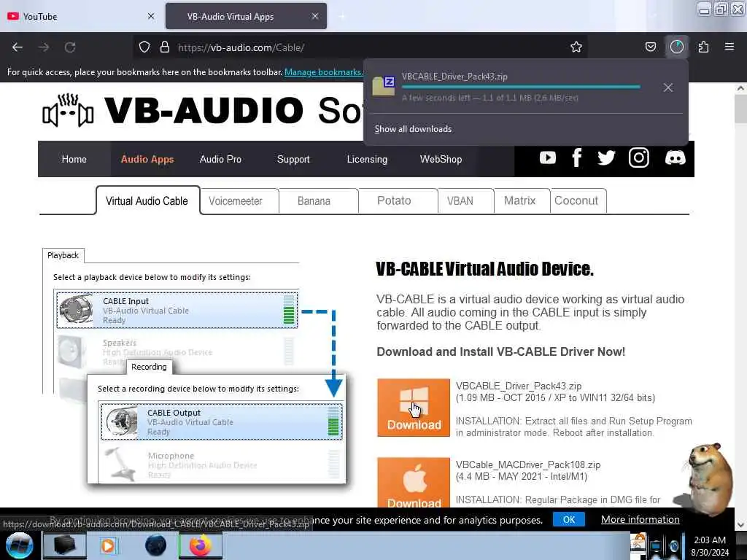Screen dimensions: 747x560
Task: Click Manage bookmarks link
Action: click(323, 72)
